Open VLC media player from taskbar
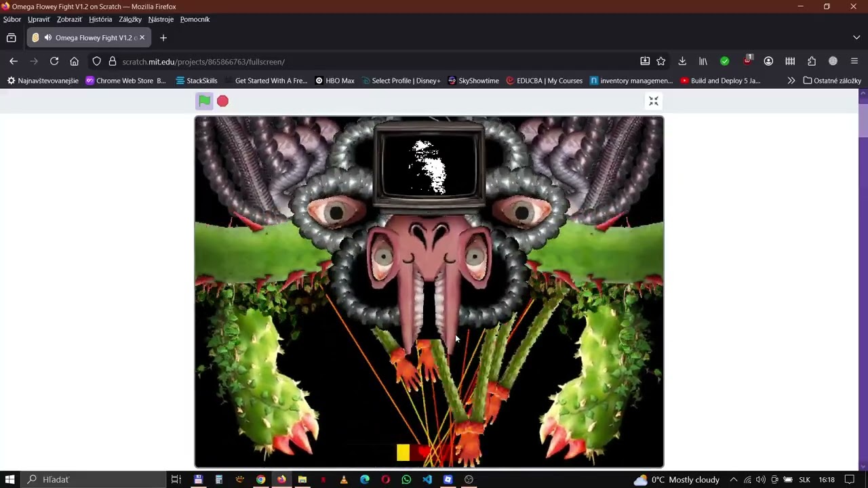The height and width of the screenshot is (488, 868). [344, 479]
